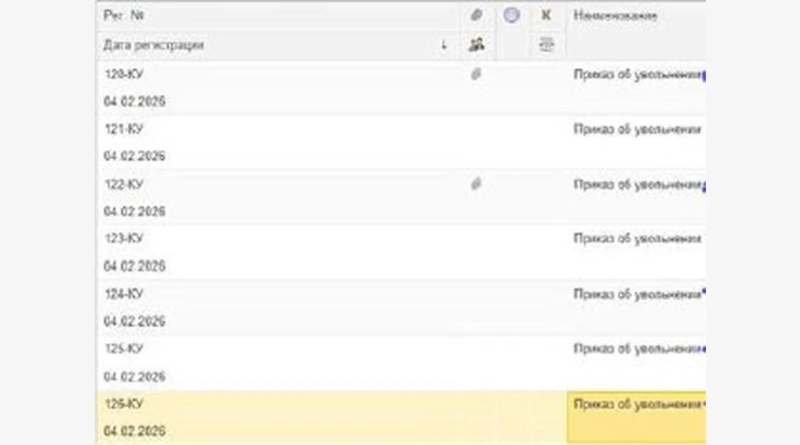Screen dimensions: 800x445
Task: Select the row with number 121-КУ
Action: click(124, 129)
